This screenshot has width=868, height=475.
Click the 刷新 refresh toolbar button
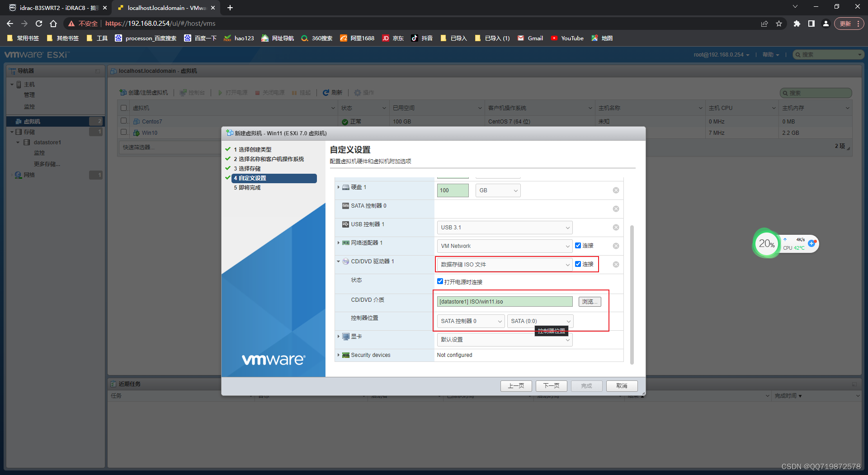pyautogui.click(x=332, y=92)
